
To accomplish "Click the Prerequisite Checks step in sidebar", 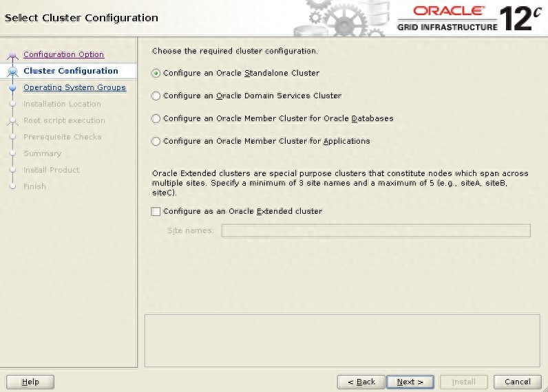I will tap(62, 137).
